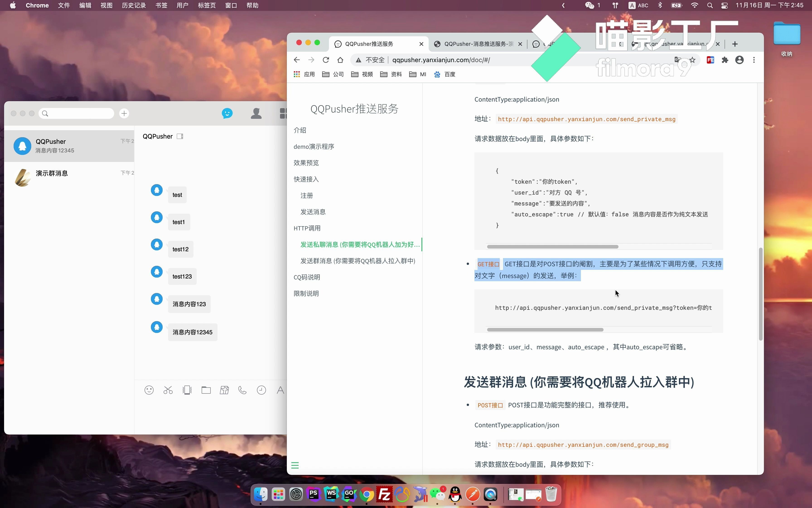This screenshot has width=812, height=508.
Task: Toggle the QQPusher chat side panel icon
Action: click(180, 136)
